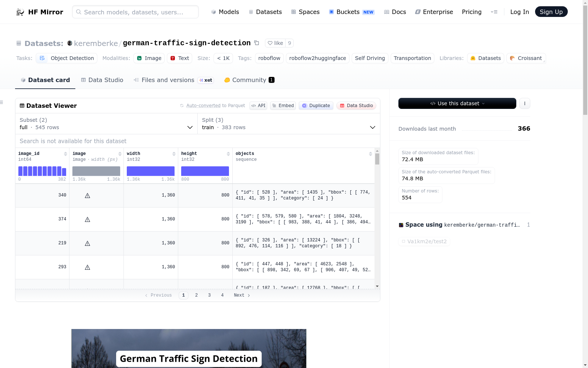588x368 pixels.
Task: Open the Va1km2e/test2 space link
Action: (x=424, y=241)
